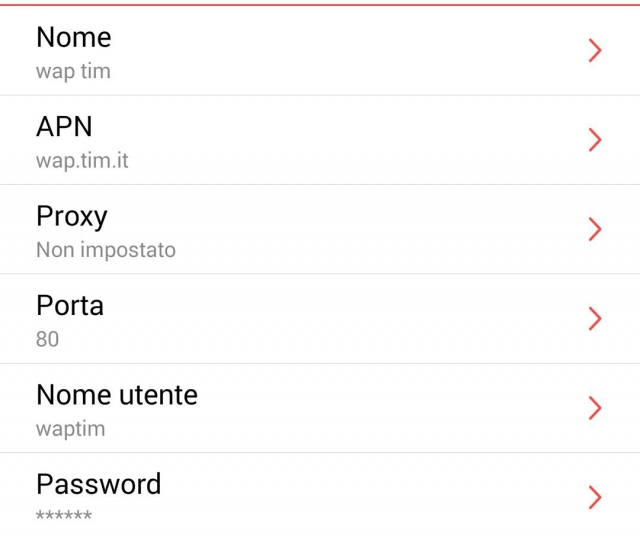
Task: Tap the Proxy label
Action: point(71,216)
